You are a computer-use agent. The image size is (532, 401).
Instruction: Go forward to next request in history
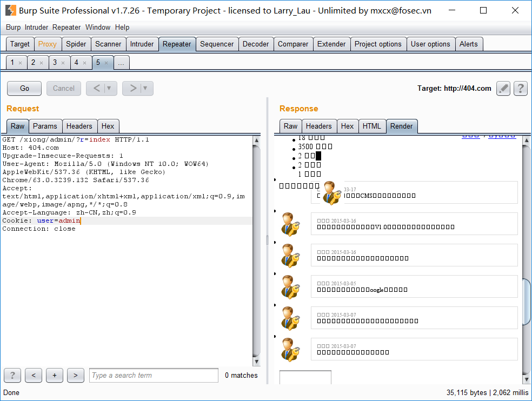click(x=133, y=88)
